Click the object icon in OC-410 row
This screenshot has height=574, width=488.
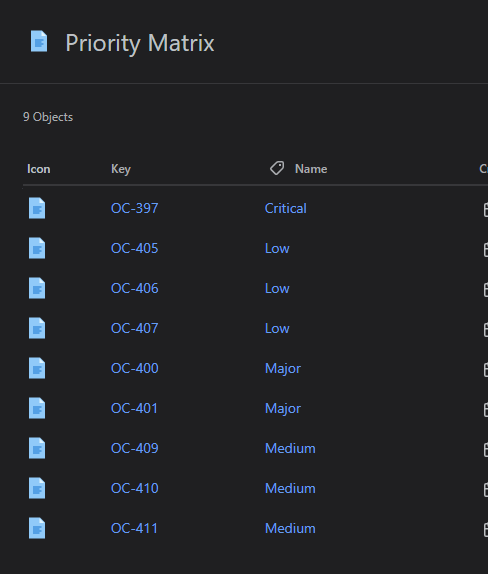point(37,488)
